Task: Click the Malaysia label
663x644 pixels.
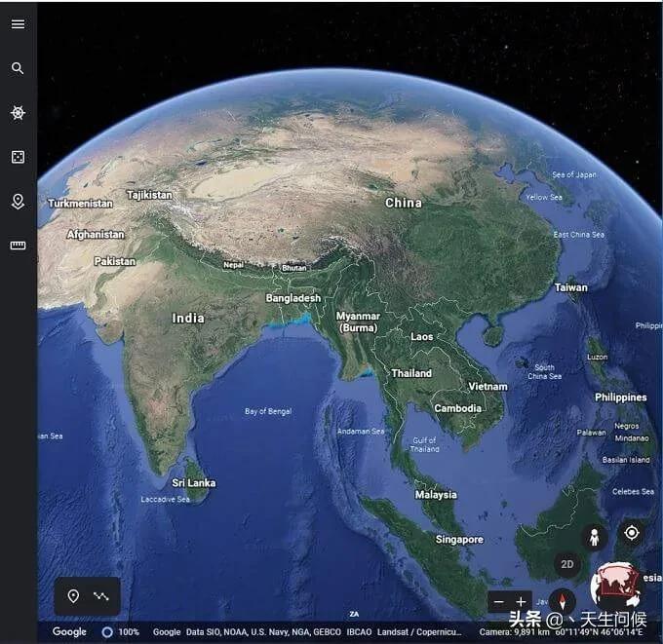Action: pyautogui.click(x=436, y=495)
